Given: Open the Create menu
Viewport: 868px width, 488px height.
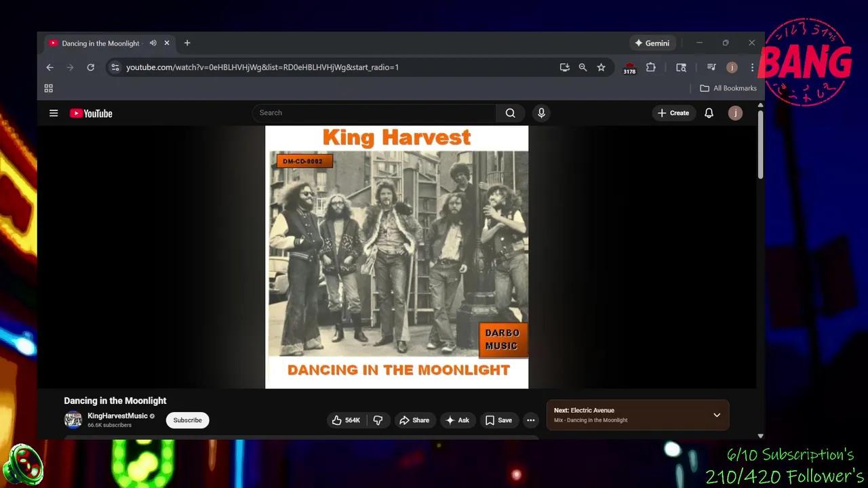Looking at the screenshot, I should pos(673,113).
